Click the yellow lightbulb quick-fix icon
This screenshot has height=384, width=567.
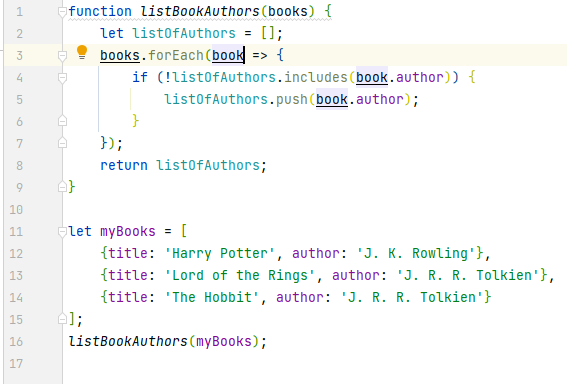82,52
